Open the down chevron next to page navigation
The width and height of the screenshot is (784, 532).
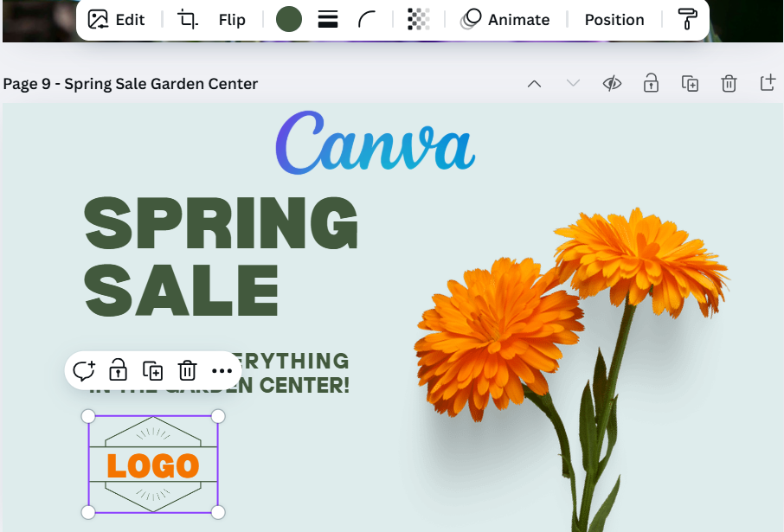[573, 84]
